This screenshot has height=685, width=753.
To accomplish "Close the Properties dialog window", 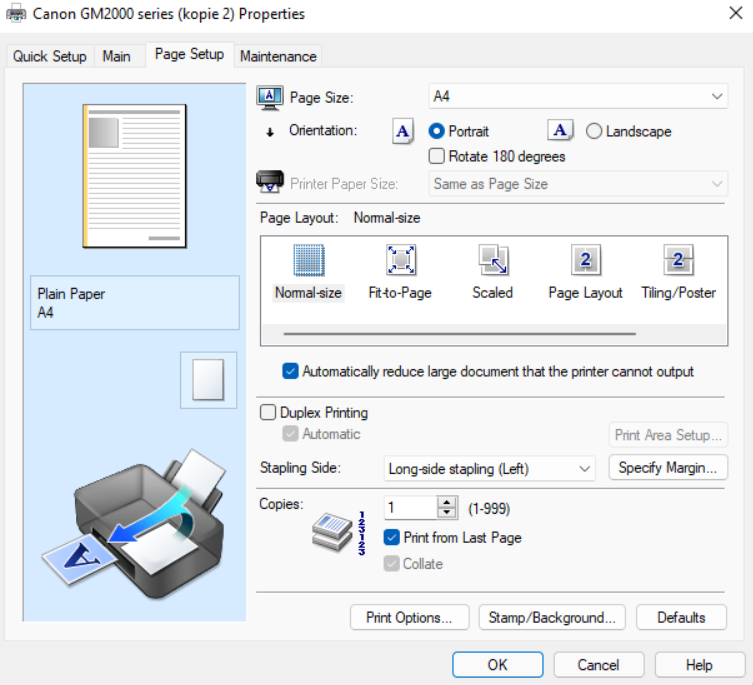I will 736,13.
